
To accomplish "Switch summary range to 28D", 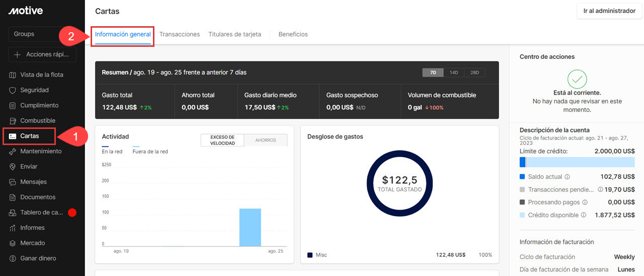I will (474, 73).
